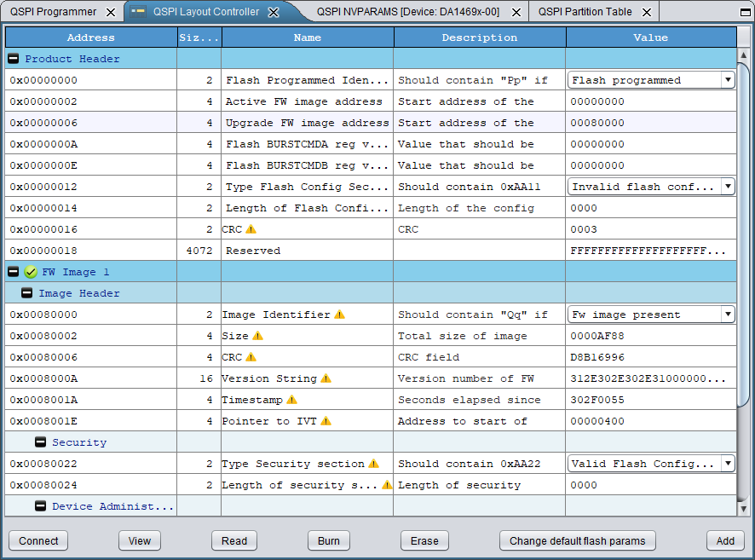Screen dimensions: 755x560
Task: Select the Reserved row name cell
Action: pos(308,251)
